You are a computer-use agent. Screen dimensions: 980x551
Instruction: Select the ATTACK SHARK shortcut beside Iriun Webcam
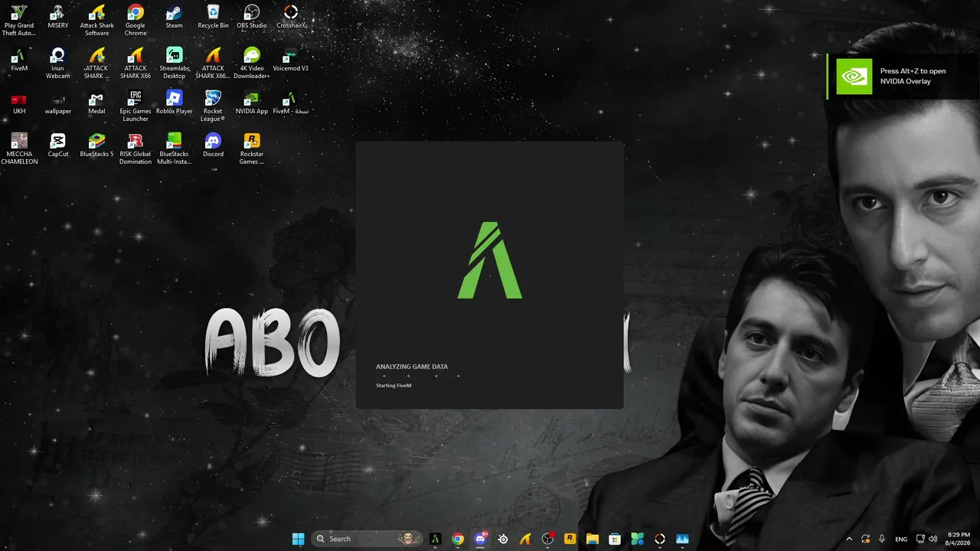point(96,64)
